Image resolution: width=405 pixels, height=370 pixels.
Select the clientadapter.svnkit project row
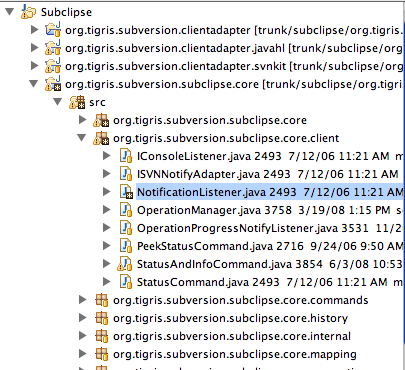[x=233, y=66]
